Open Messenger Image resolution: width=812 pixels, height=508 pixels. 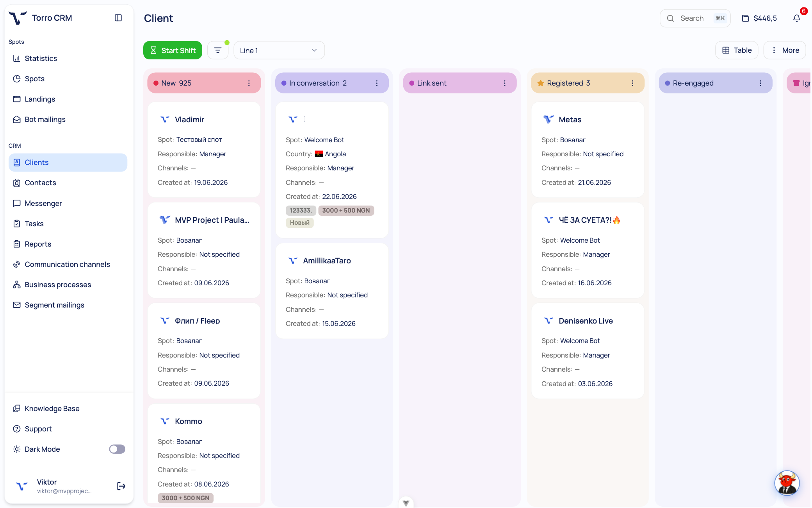point(68,203)
